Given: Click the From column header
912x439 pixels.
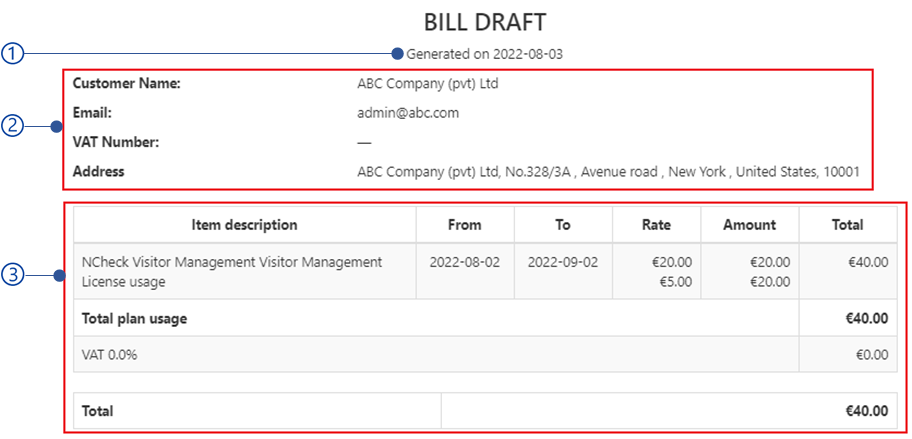Looking at the screenshot, I should pyautogui.click(x=465, y=224).
